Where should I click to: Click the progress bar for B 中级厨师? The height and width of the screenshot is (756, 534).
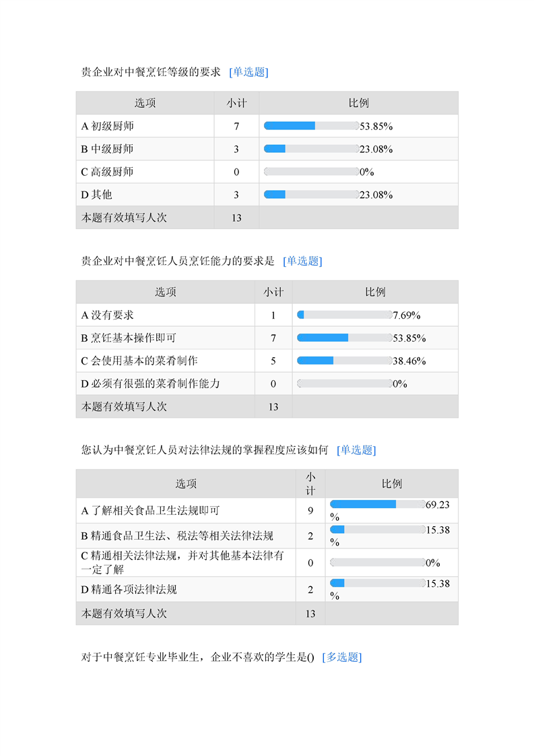(311, 149)
